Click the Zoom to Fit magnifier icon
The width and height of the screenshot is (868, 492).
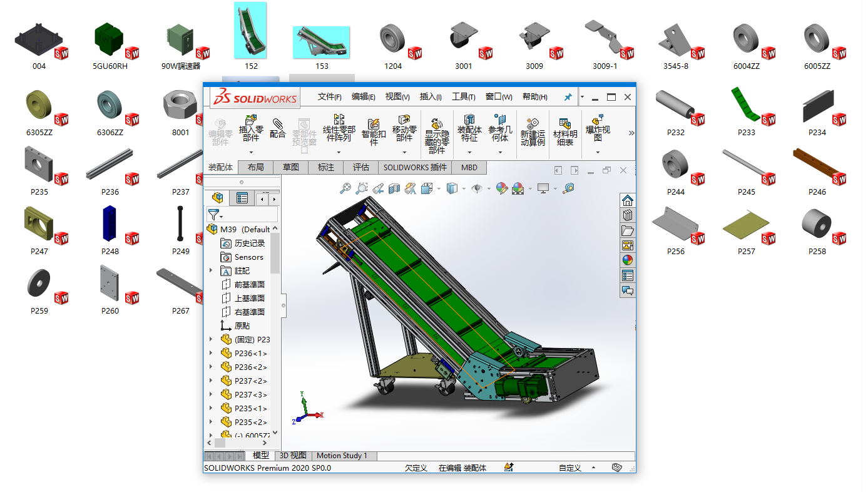click(x=345, y=188)
